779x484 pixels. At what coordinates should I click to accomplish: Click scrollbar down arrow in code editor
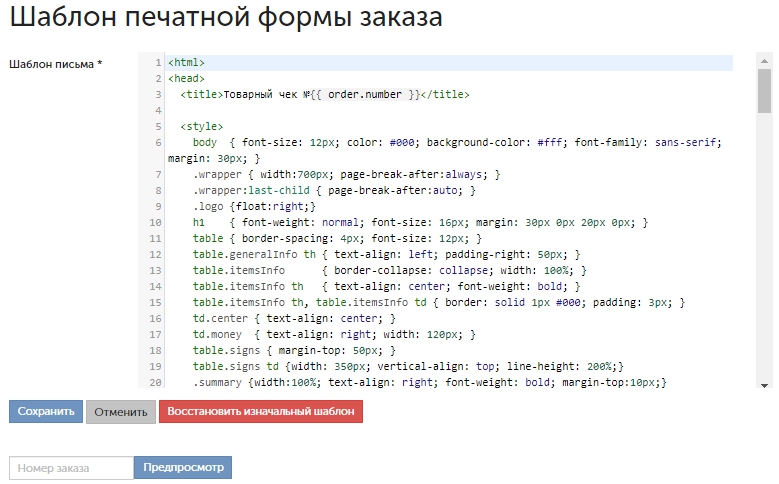pos(764,385)
